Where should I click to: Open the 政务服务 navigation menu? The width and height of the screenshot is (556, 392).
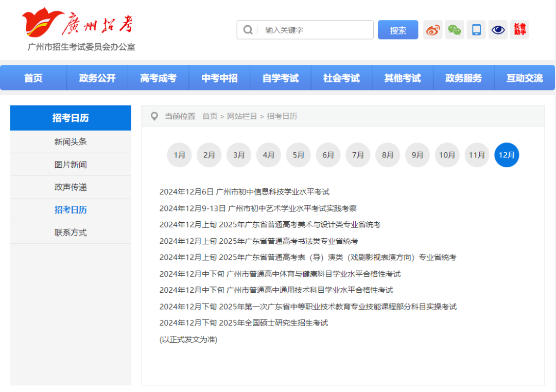pyautogui.click(x=463, y=78)
